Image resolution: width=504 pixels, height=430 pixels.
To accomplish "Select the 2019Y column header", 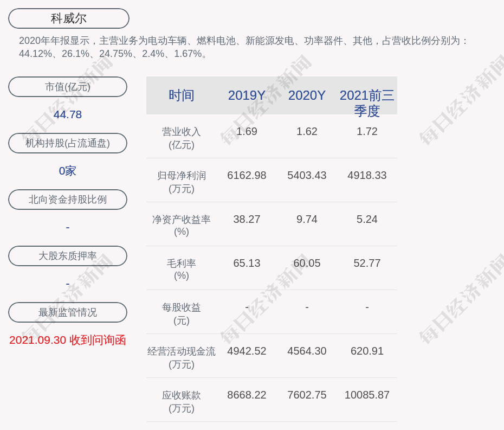I will coord(247,95).
